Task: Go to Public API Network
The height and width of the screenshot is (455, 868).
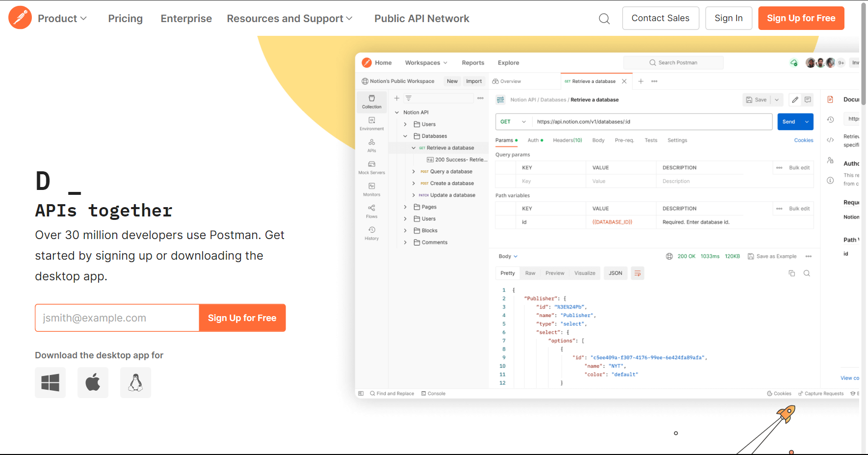Action: pos(421,19)
